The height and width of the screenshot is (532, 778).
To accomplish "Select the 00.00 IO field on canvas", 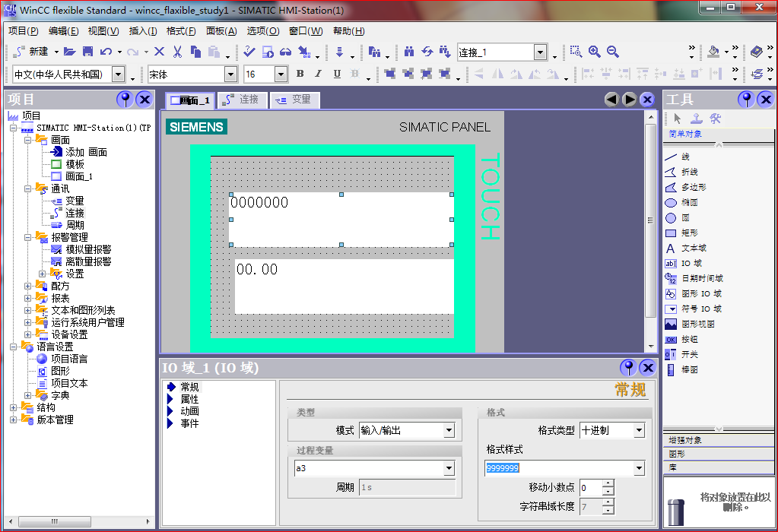I will pos(345,287).
